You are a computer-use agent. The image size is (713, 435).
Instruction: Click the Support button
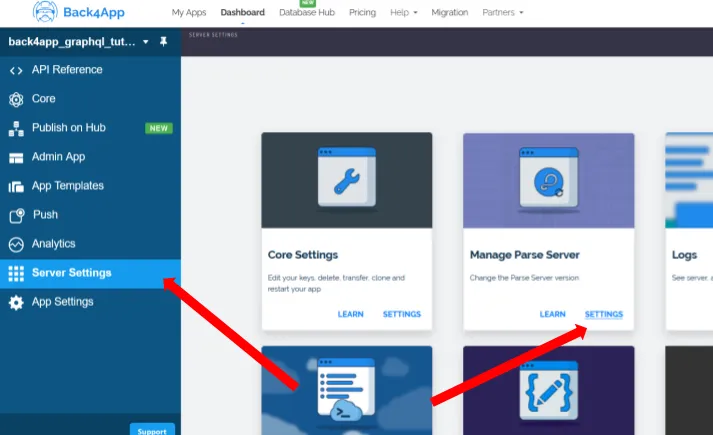click(x=152, y=430)
